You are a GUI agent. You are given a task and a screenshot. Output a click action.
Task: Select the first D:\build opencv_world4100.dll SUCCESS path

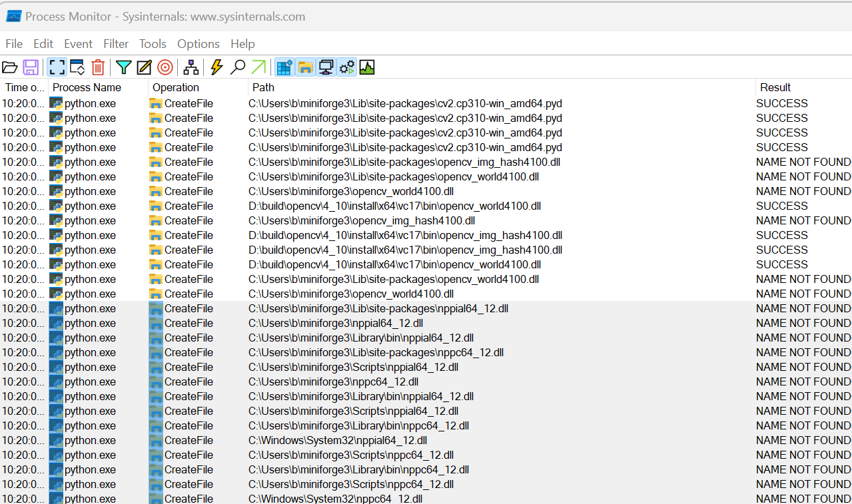pyautogui.click(x=394, y=206)
